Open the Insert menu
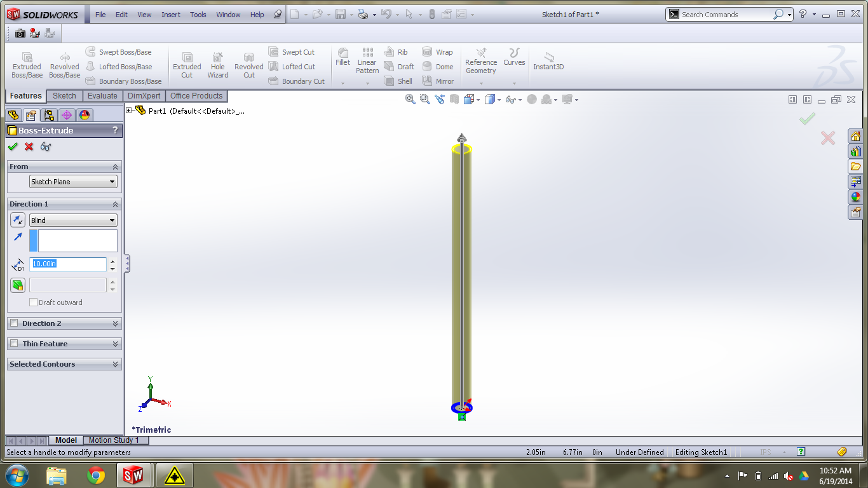The height and width of the screenshot is (488, 868). point(170,14)
